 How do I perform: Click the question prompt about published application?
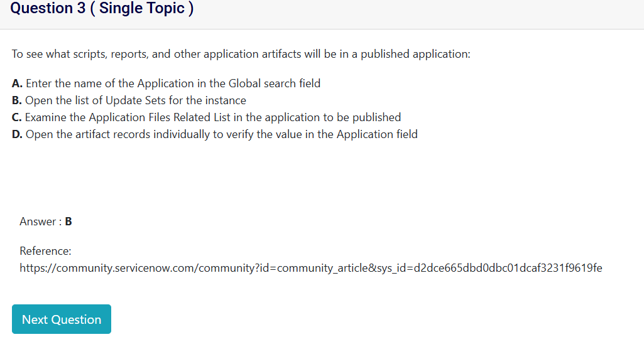[241, 54]
